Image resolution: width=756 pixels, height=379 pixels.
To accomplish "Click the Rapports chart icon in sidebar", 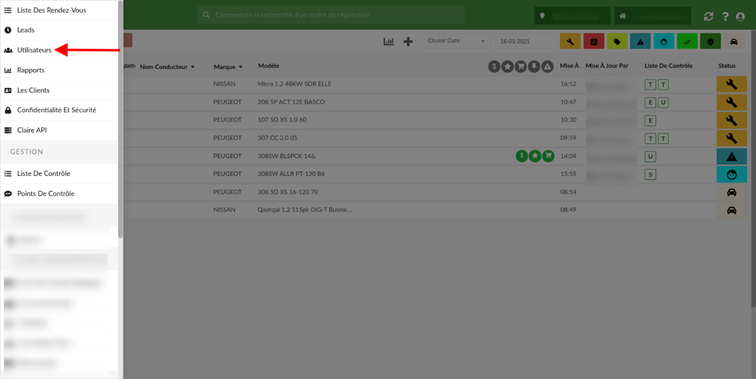I will (8, 70).
